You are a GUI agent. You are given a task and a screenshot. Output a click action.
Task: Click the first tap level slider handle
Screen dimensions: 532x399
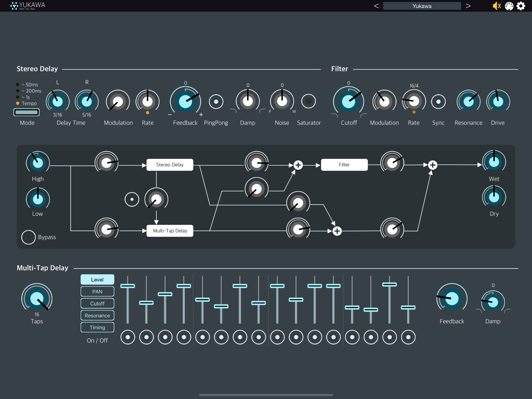(128, 286)
